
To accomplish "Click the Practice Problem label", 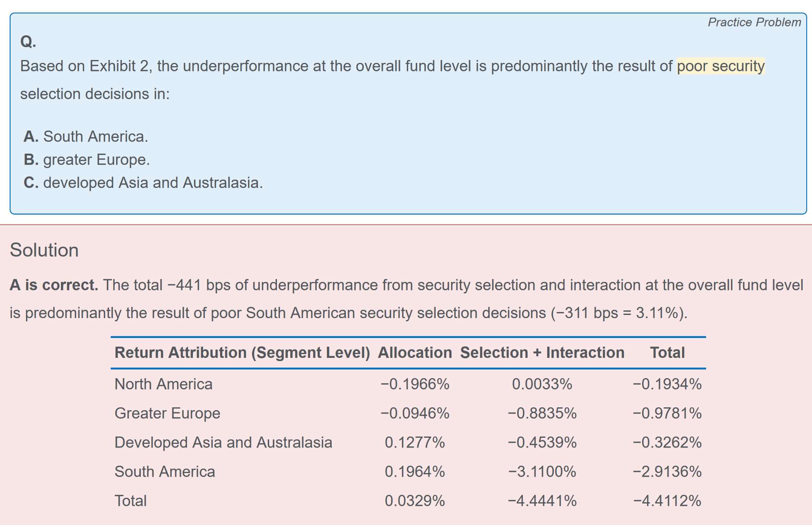I will [x=754, y=22].
